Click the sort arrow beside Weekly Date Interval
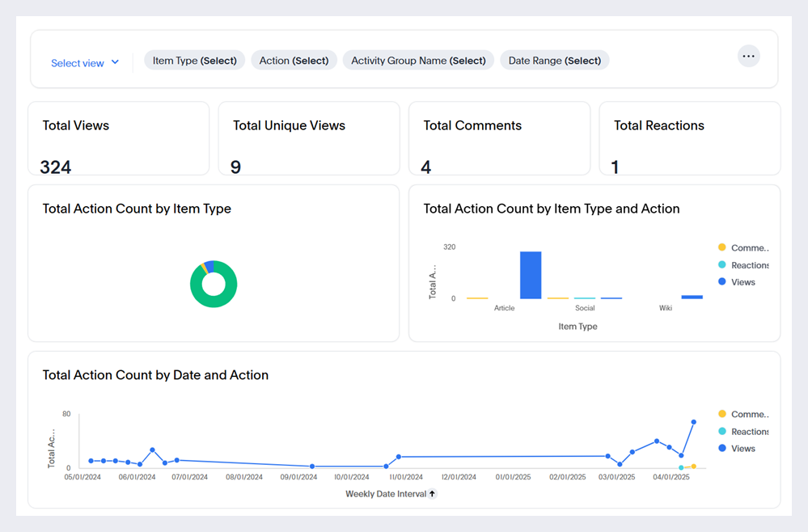This screenshot has height=532, width=808. click(x=434, y=493)
